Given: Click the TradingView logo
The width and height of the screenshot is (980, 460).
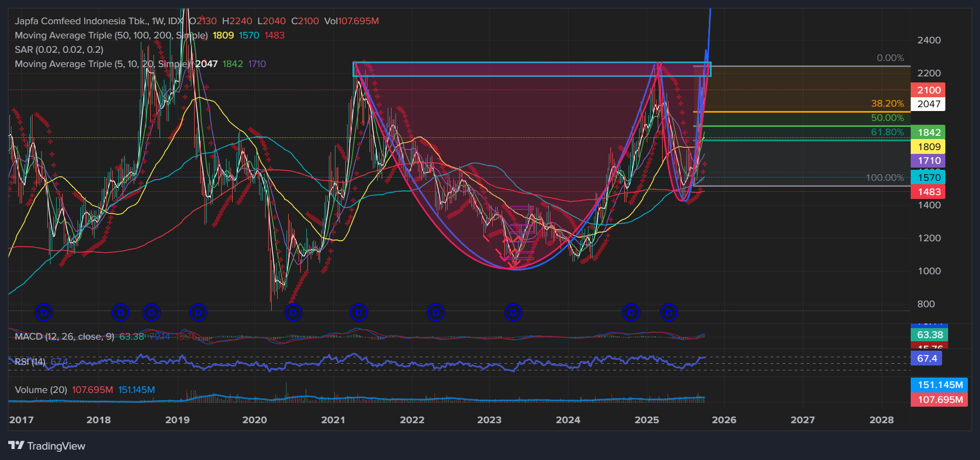Looking at the screenshot, I should tap(47, 446).
